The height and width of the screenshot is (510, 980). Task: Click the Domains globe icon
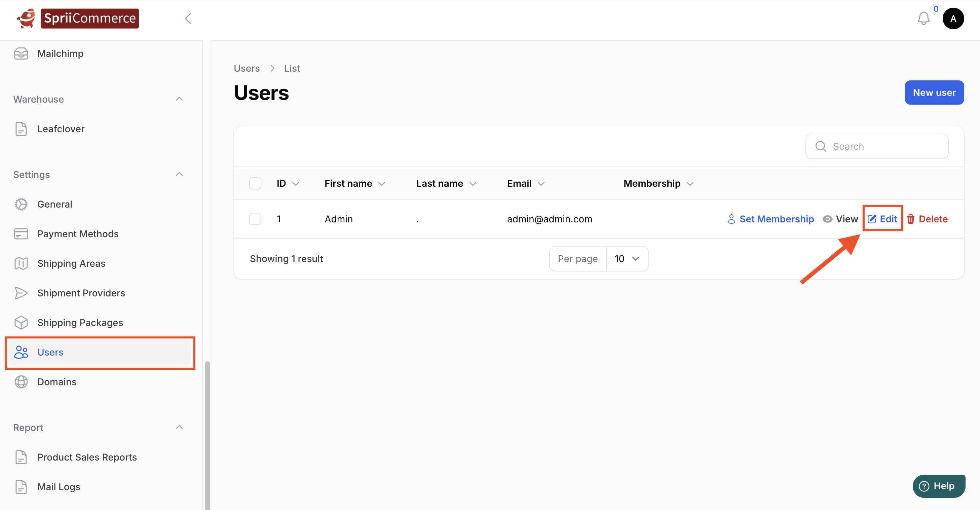coord(21,382)
